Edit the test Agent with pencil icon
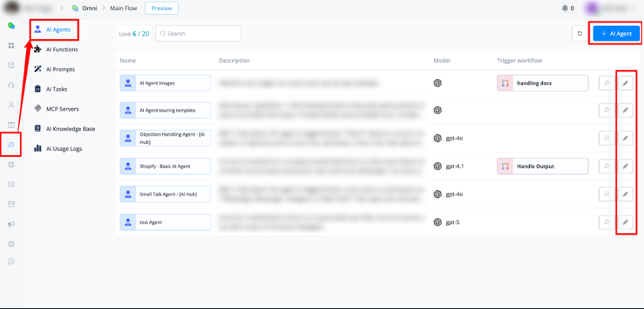 click(x=626, y=222)
